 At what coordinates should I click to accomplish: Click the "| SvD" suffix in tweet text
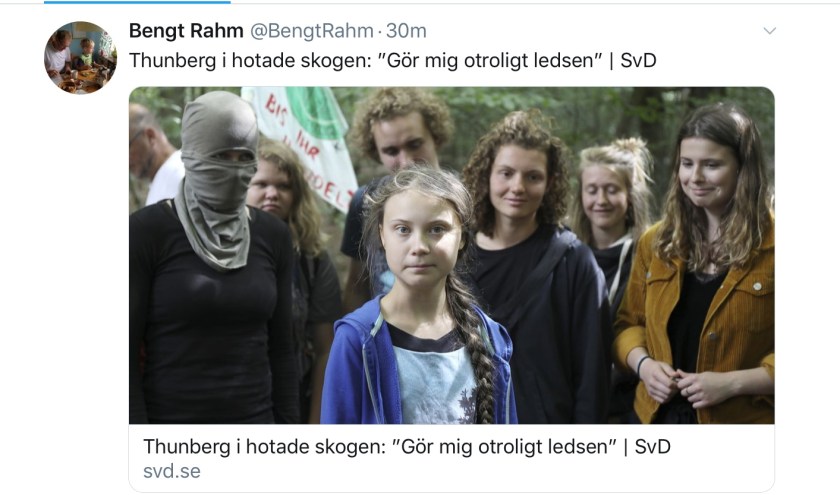[633, 61]
